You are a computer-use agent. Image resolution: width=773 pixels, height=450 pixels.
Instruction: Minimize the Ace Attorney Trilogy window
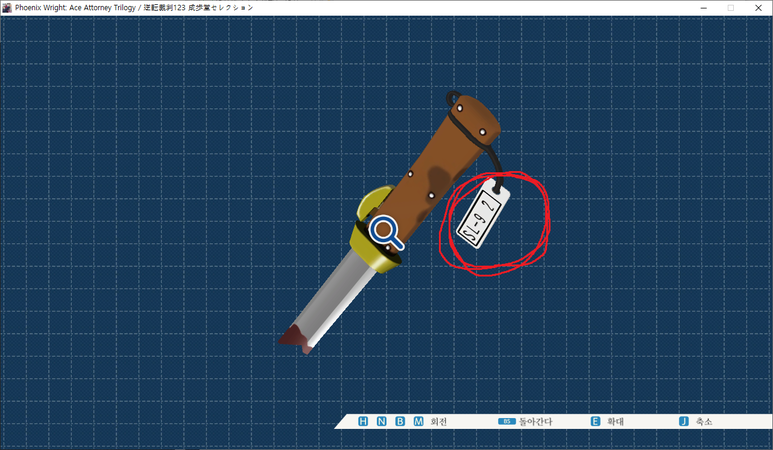(703, 7)
